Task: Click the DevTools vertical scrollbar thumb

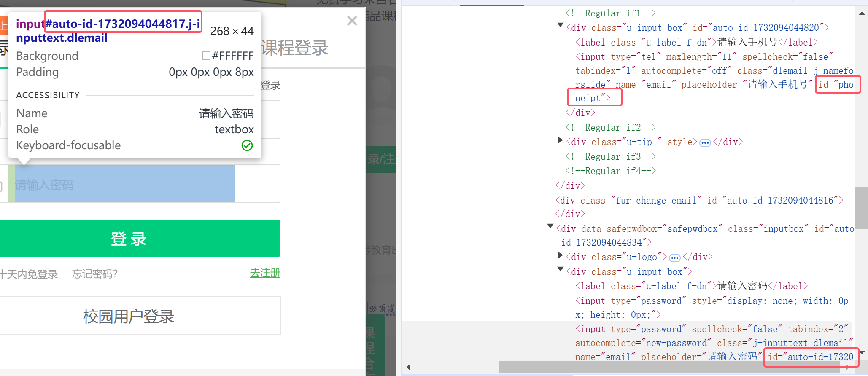Action: [x=862, y=208]
